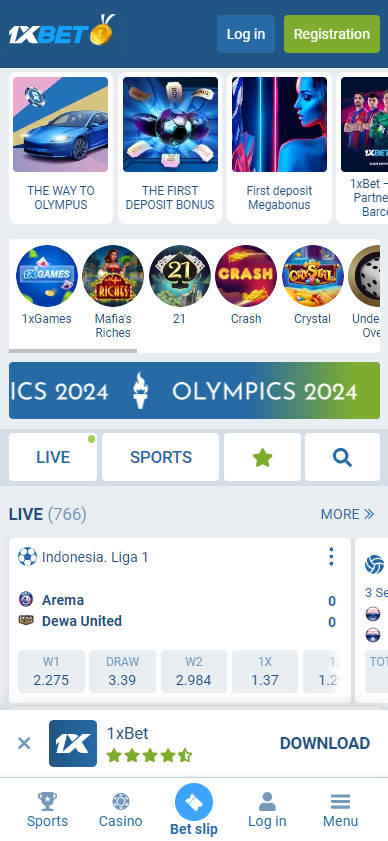Open favorites with the green star
This screenshot has width=388, height=841.
coord(262,457)
